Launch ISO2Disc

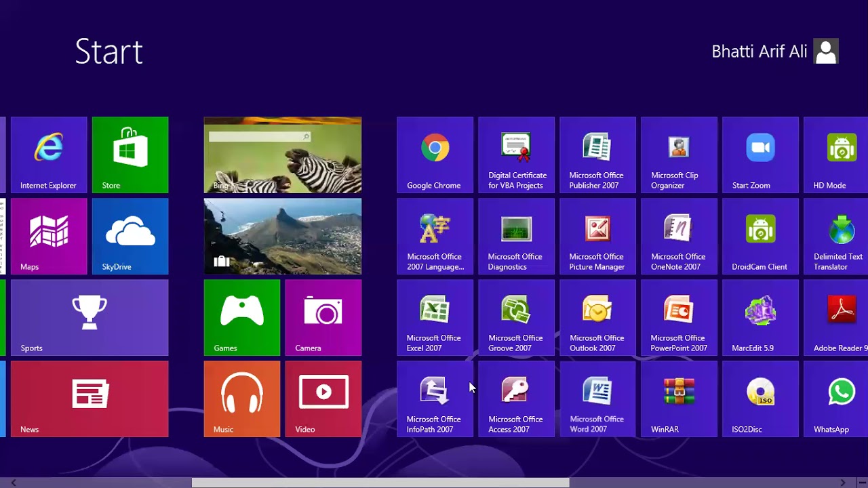(761, 399)
